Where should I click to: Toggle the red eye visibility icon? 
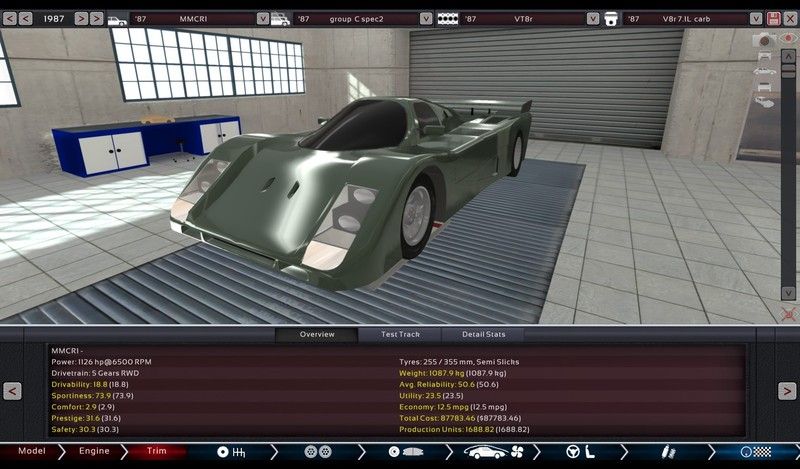tap(789, 39)
